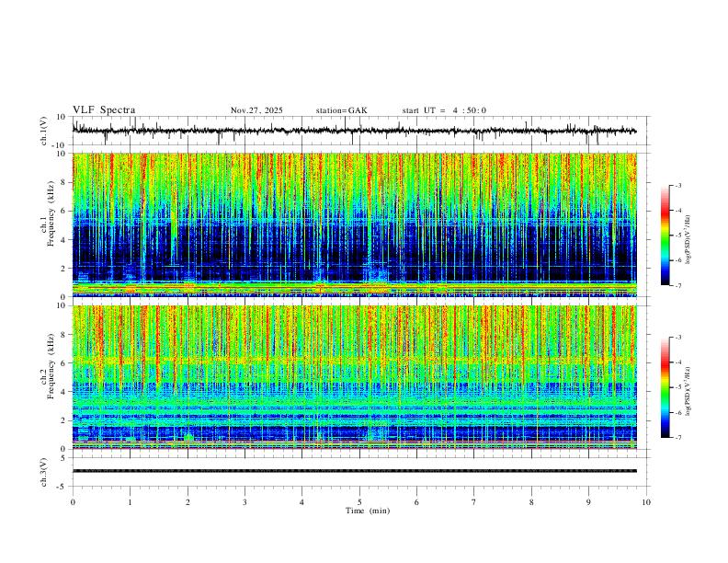
Task: Click the upper colorbar 'log(PSD)(V²/Hz)' label
Action: pos(688,240)
